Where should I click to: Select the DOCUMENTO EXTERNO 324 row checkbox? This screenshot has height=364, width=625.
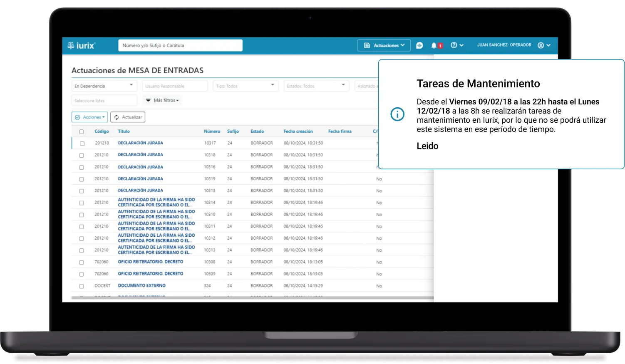82,286
